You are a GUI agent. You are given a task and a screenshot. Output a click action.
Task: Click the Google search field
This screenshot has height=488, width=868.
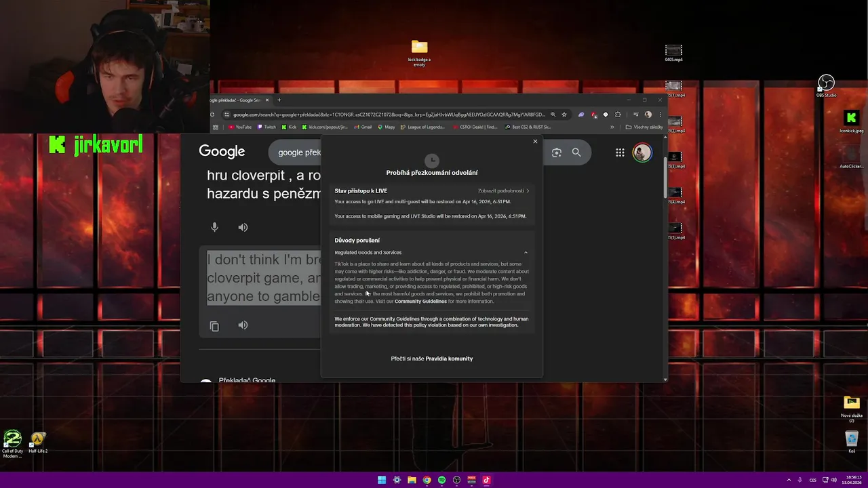tap(295, 152)
